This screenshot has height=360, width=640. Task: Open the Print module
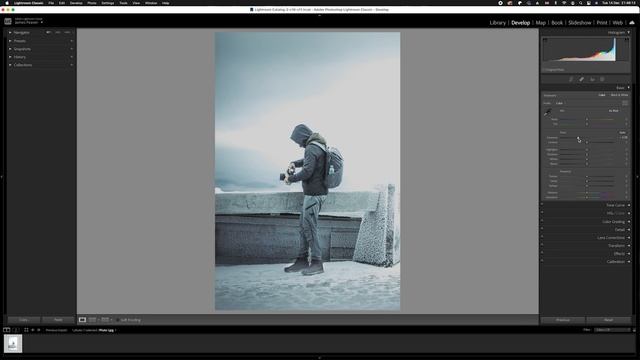coord(602,23)
